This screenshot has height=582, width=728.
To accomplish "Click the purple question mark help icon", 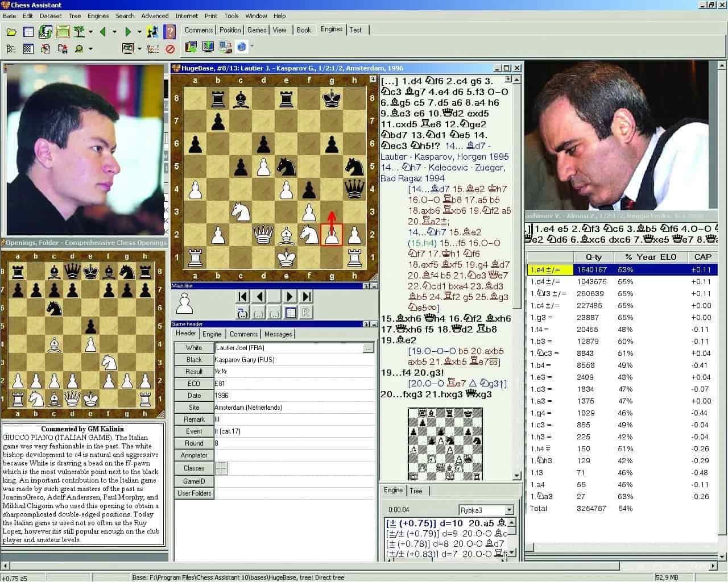I will pos(169,32).
